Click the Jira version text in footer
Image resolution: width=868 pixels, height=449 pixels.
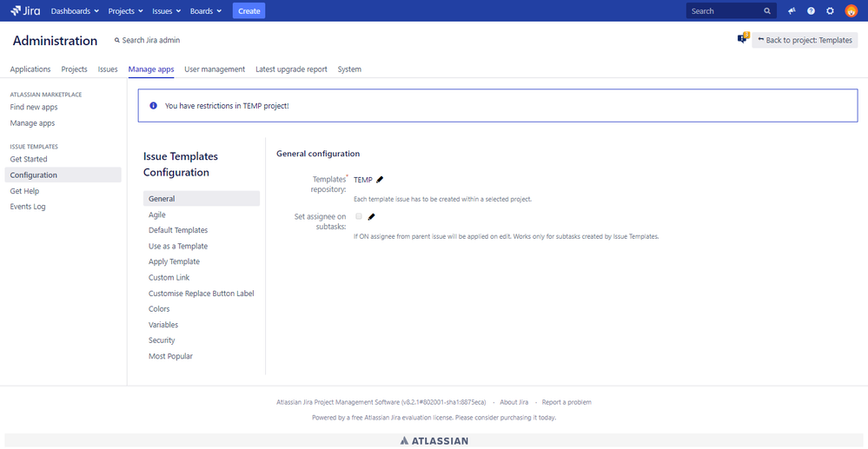(381, 402)
